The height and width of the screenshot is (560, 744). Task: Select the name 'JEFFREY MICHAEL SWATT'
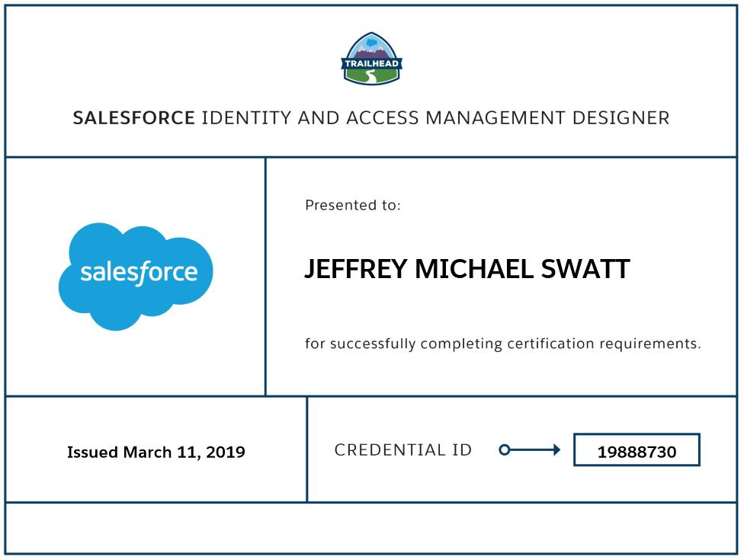click(x=467, y=269)
